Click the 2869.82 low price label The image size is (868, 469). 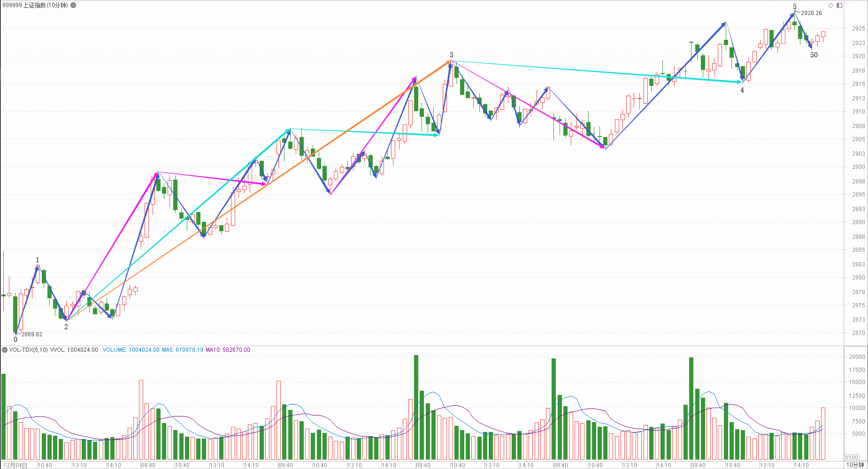pos(31,334)
